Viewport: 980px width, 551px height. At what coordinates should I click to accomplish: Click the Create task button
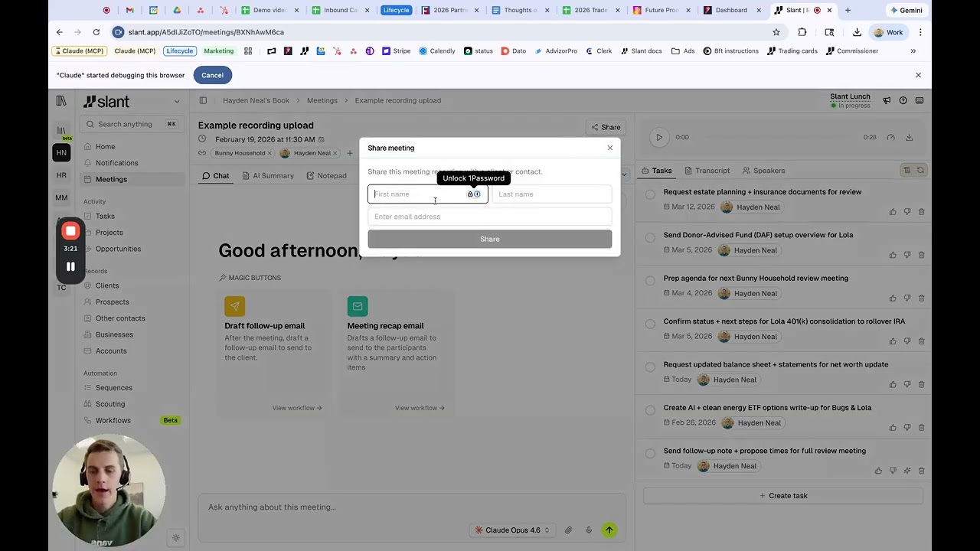pos(783,496)
